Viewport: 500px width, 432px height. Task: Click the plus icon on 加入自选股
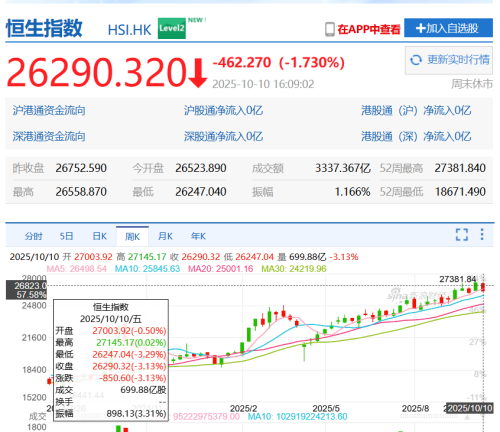(421, 28)
